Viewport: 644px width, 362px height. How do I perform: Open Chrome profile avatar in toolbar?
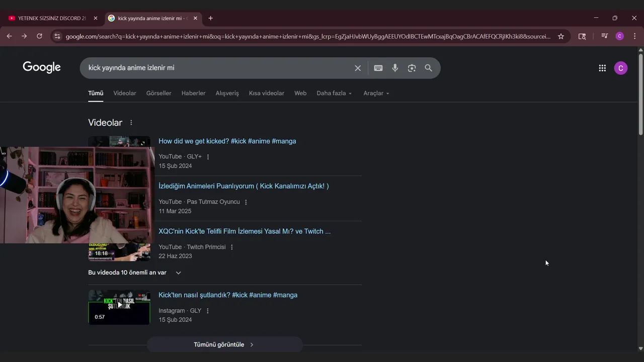(620, 36)
